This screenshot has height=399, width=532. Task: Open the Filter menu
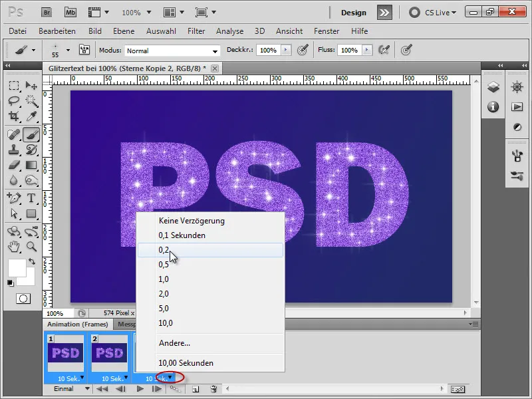click(x=196, y=31)
